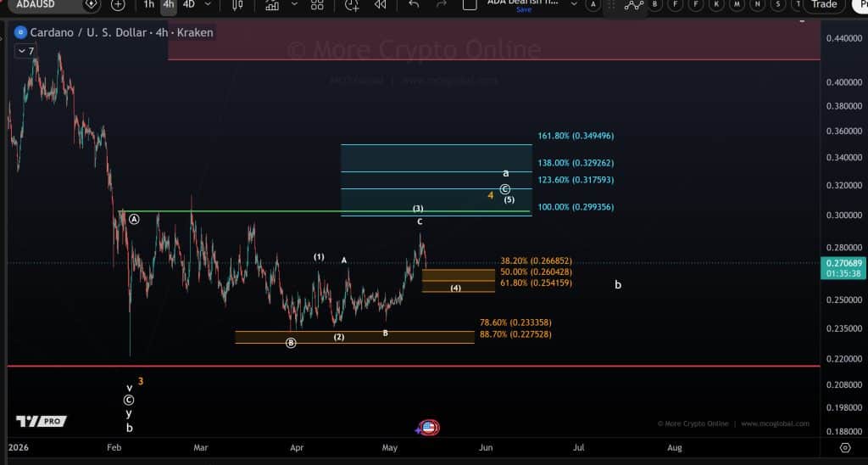Viewport: 868px width, 465px height.
Task: Click the Trade button
Action: (824, 4)
